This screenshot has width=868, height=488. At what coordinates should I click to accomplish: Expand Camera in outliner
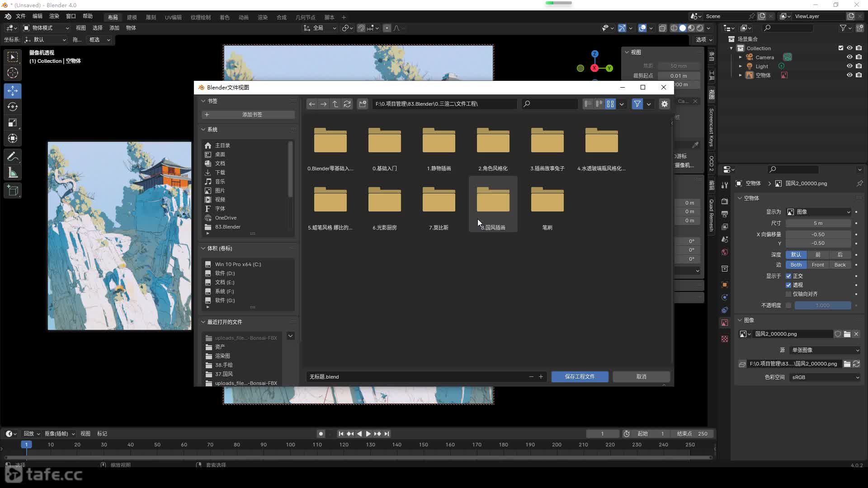[741, 57]
